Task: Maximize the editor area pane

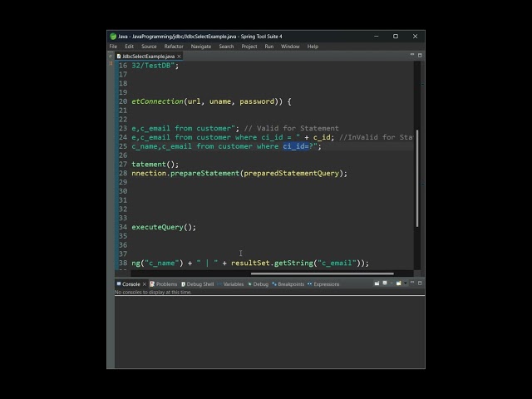Action: (420, 55)
